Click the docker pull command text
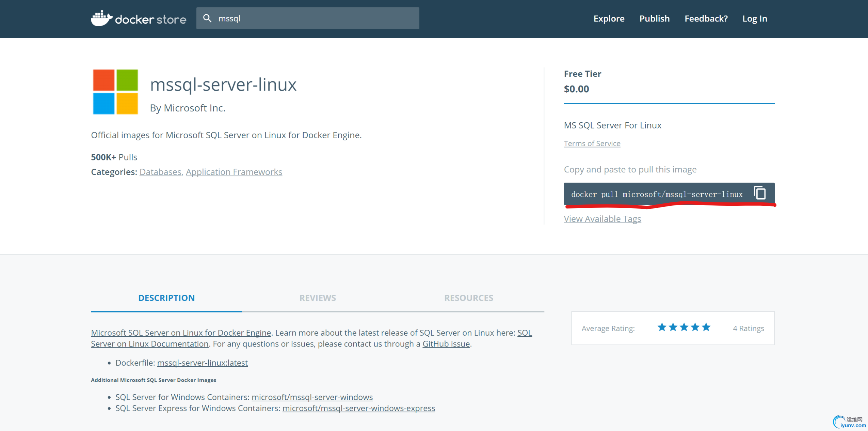This screenshot has height=431, width=868. click(657, 194)
